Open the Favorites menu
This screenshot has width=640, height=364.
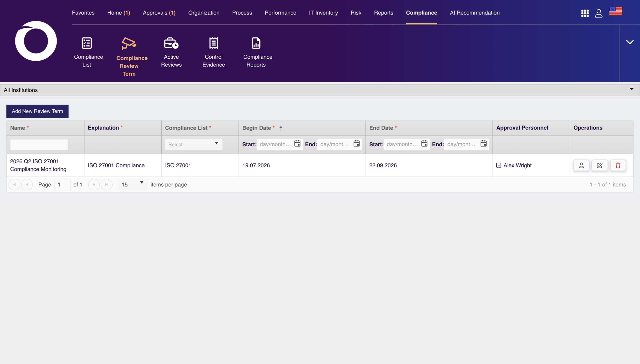coord(83,13)
